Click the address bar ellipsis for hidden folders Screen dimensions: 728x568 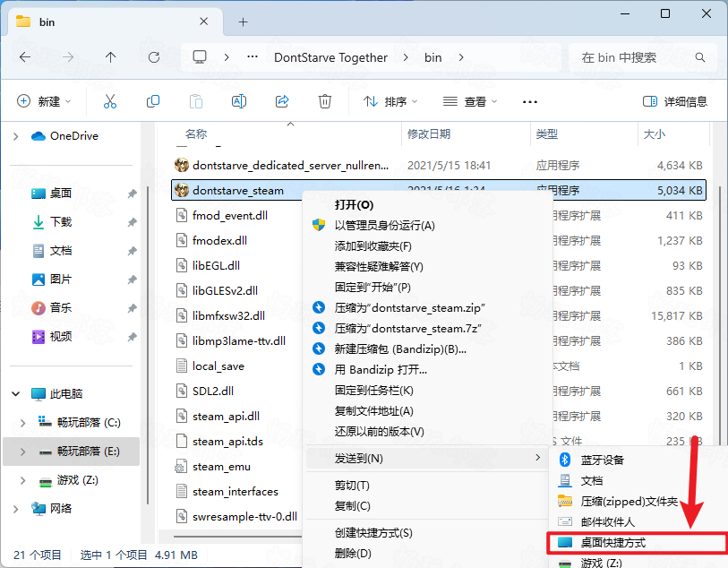click(x=253, y=57)
